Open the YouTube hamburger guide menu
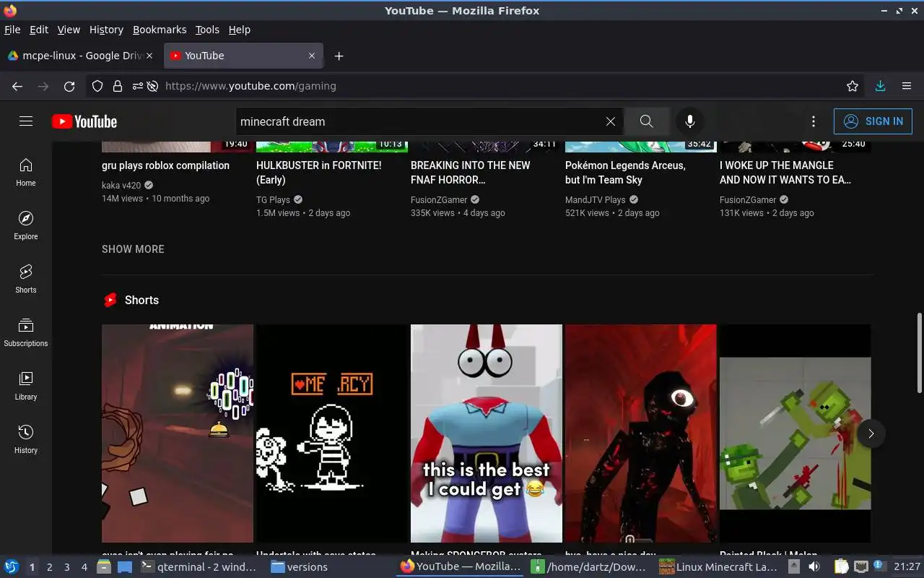This screenshot has width=924, height=578. (26, 121)
